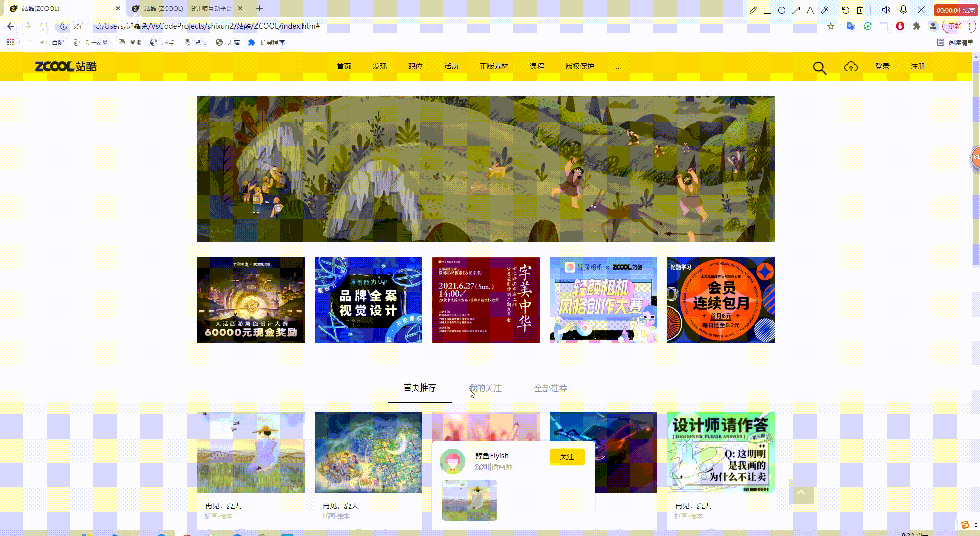
Task: Open the Google Translate extension
Action: [851, 26]
